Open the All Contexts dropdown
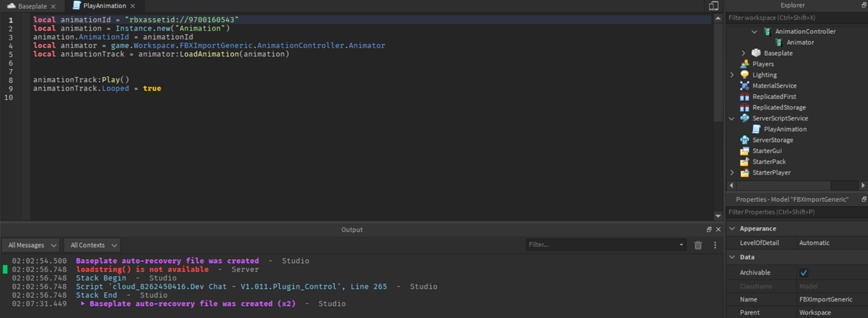 [92, 245]
